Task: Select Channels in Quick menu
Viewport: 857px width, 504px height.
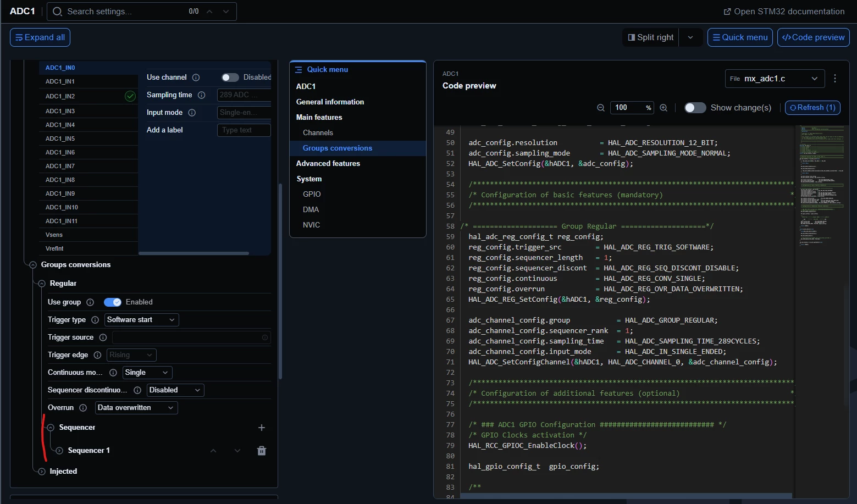Action: (318, 133)
